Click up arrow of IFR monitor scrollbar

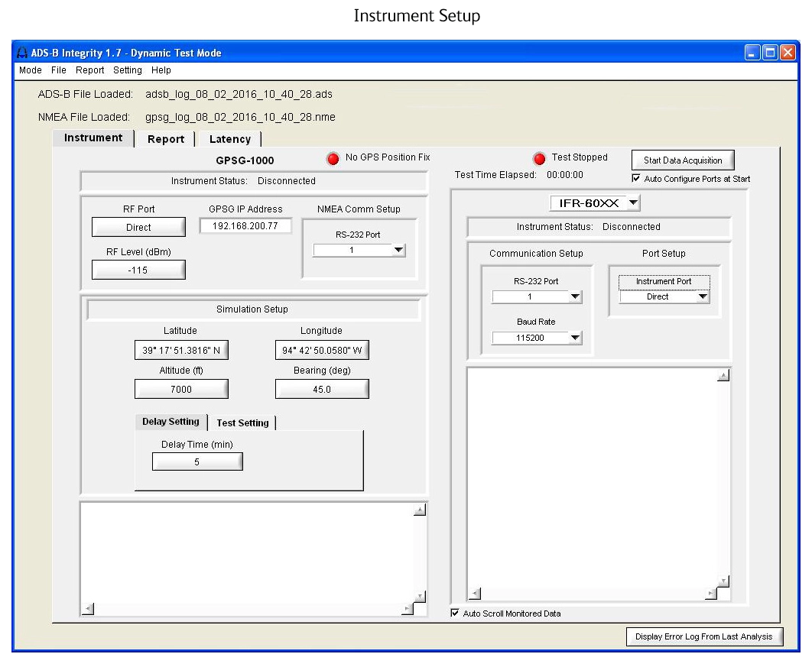(x=723, y=376)
